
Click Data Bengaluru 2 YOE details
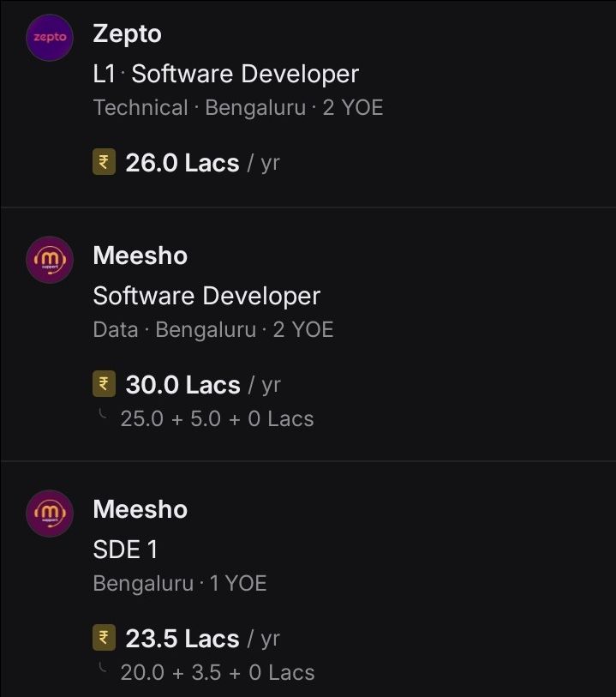[213, 330]
